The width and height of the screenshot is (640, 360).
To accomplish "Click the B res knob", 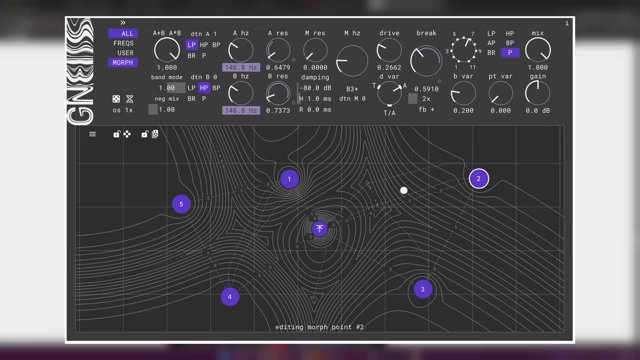I will click(278, 93).
